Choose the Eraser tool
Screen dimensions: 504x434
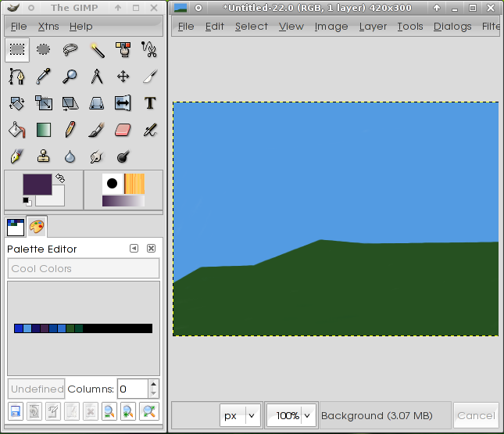pyautogui.click(x=123, y=130)
